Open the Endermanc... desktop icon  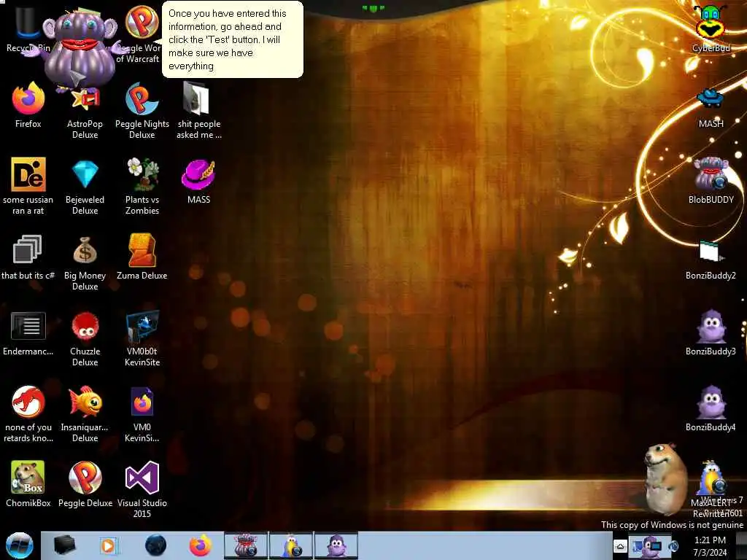28,333
